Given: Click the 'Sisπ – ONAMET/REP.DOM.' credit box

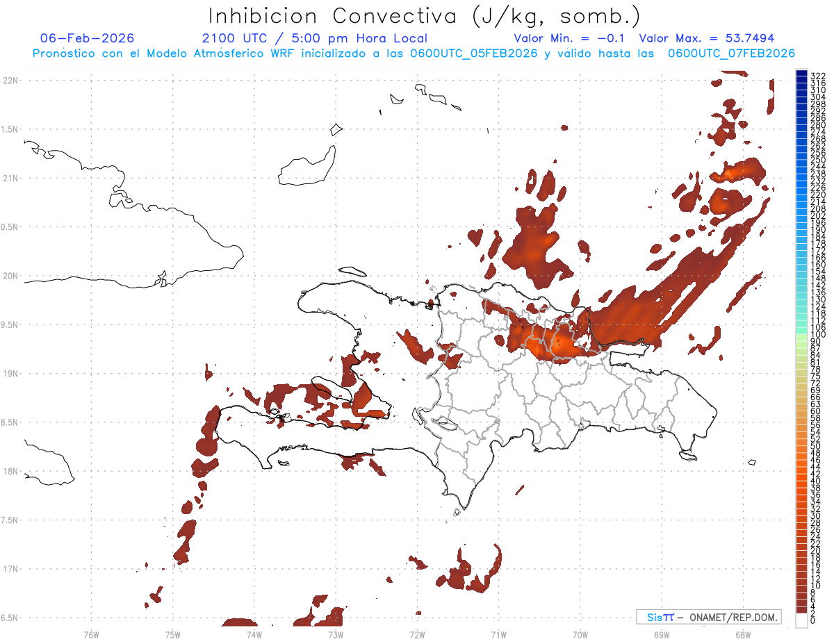Looking at the screenshot, I should [708, 617].
